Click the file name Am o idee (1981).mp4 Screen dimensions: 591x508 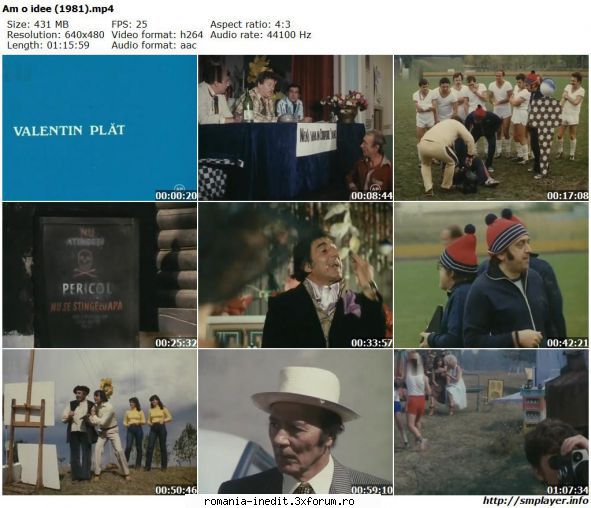pyautogui.click(x=58, y=9)
